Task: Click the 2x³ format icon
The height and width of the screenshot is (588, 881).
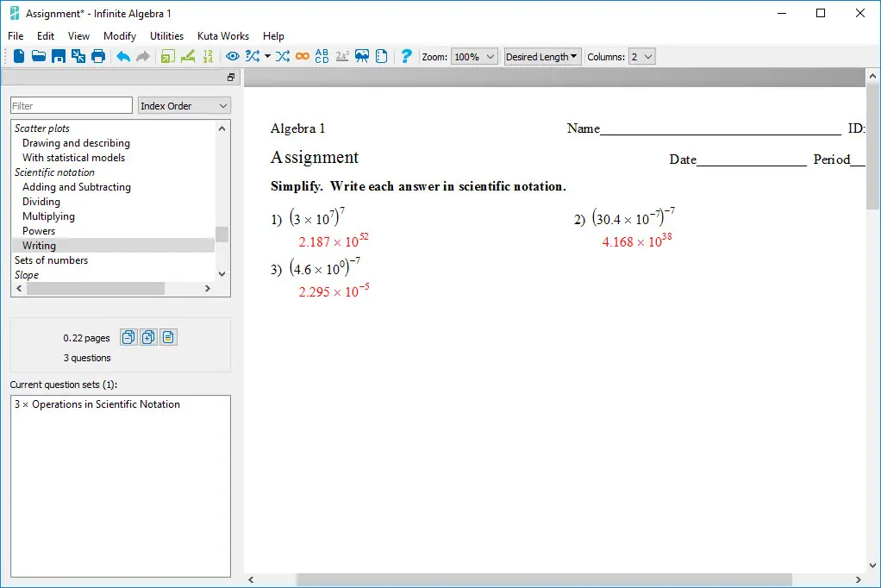Action: pos(342,56)
